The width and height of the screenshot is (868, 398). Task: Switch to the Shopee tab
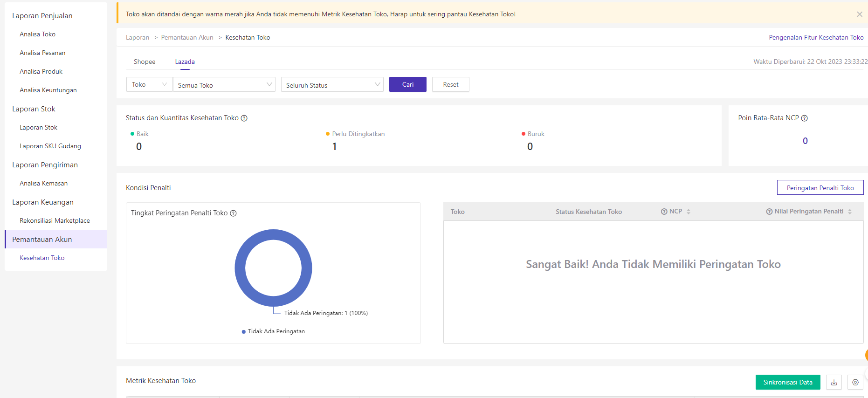[x=145, y=62]
